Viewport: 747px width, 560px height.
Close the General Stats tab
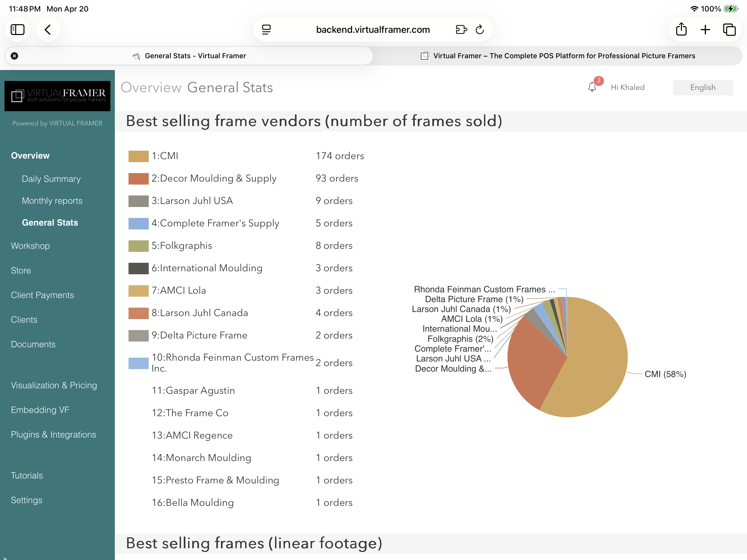click(x=14, y=56)
